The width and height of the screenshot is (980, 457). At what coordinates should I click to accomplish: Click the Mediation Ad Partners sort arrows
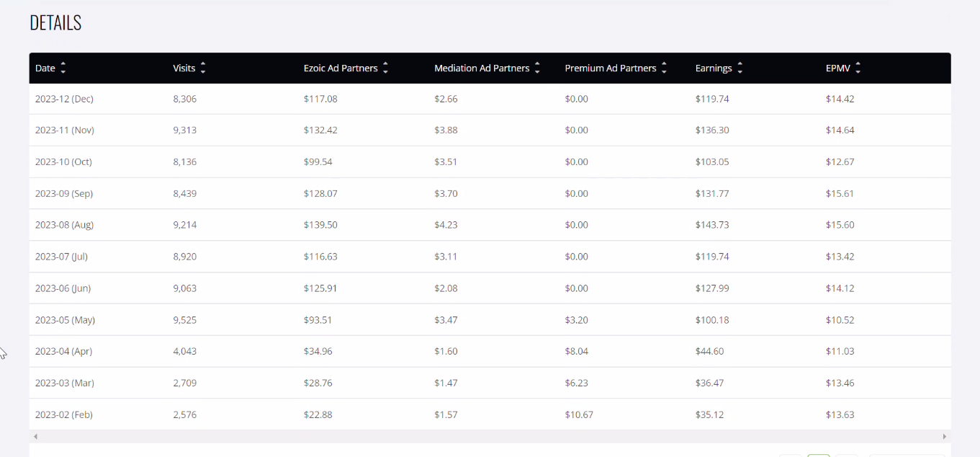tap(537, 68)
